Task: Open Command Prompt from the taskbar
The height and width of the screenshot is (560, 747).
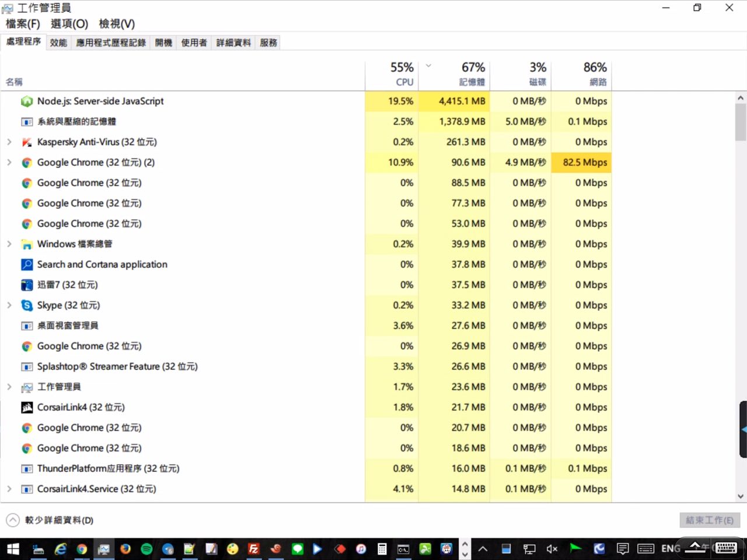Action: pyautogui.click(x=403, y=549)
